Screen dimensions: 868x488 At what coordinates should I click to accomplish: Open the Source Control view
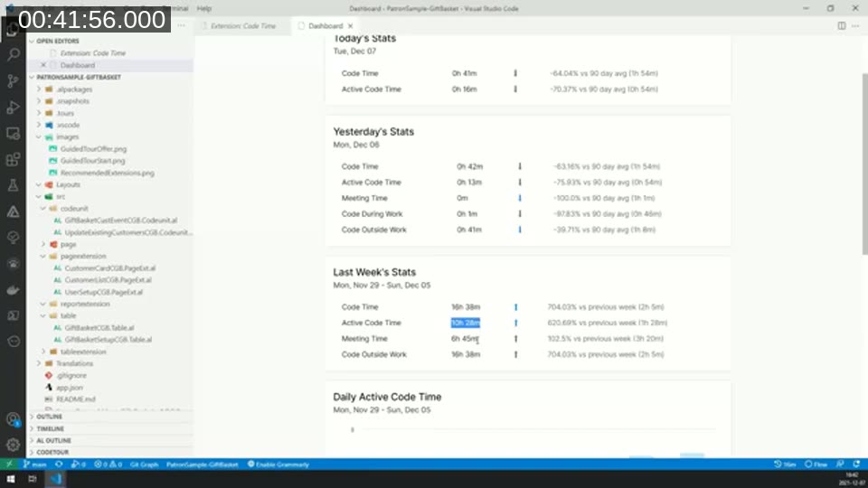(x=13, y=80)
